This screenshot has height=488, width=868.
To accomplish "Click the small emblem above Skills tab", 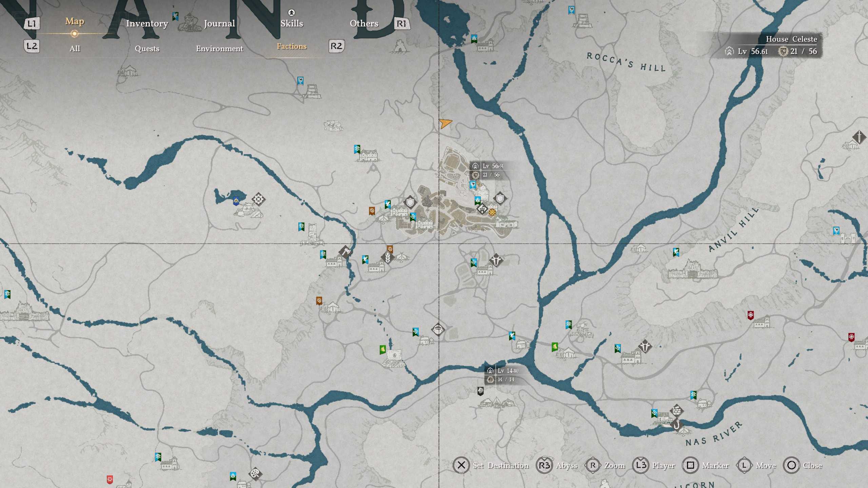I will pyautogui.click(x=291, y=13).
